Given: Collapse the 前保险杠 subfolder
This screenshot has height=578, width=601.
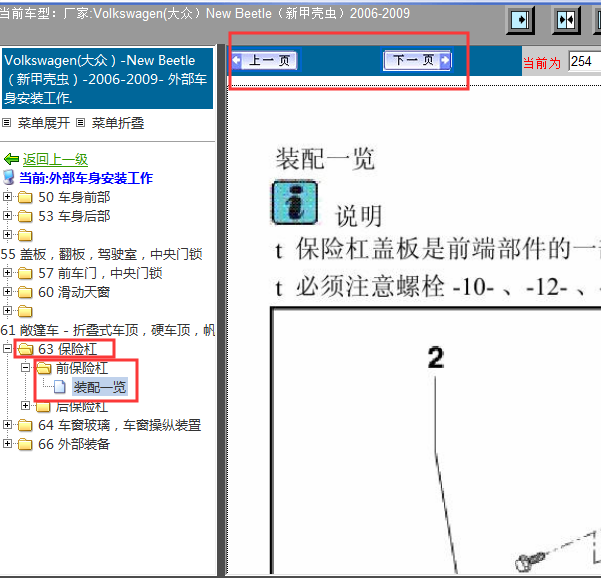Looking at the screenshot, I should pos(25,368).
